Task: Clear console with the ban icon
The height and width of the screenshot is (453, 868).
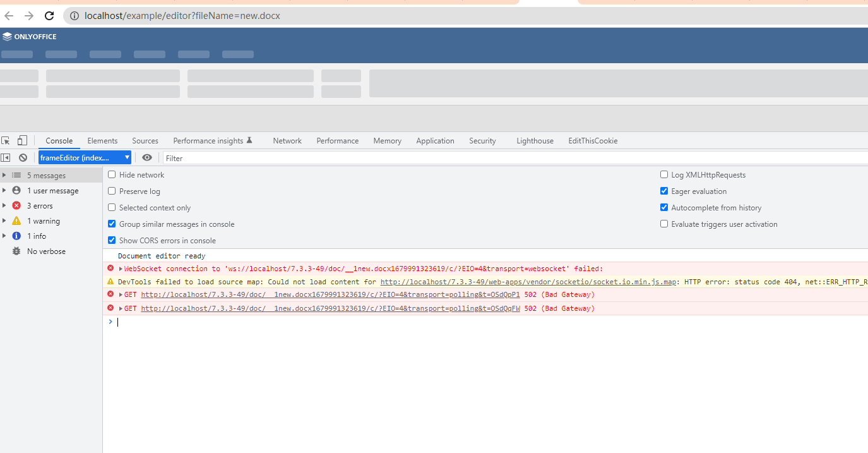Action: [23, 158]
